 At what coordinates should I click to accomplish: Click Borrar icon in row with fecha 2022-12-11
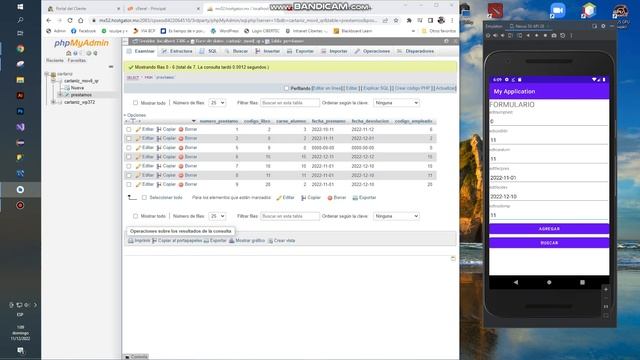181,157
